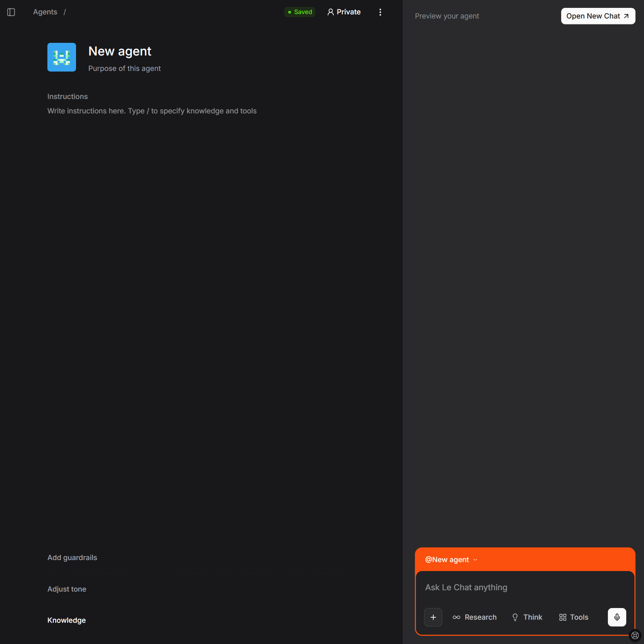The image size is (644, 644).
Task: Click the plus attach button in chat
Action: (x=433, y=617)
